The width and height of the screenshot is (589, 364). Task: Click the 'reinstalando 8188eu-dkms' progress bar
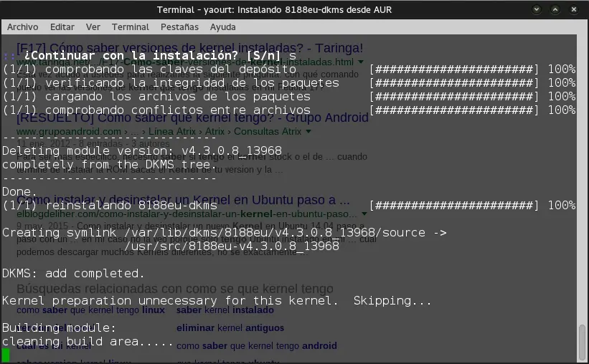pos(454,205)
